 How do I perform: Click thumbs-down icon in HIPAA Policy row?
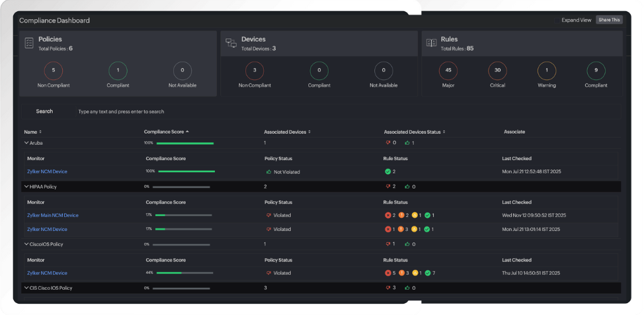[387, 186]
